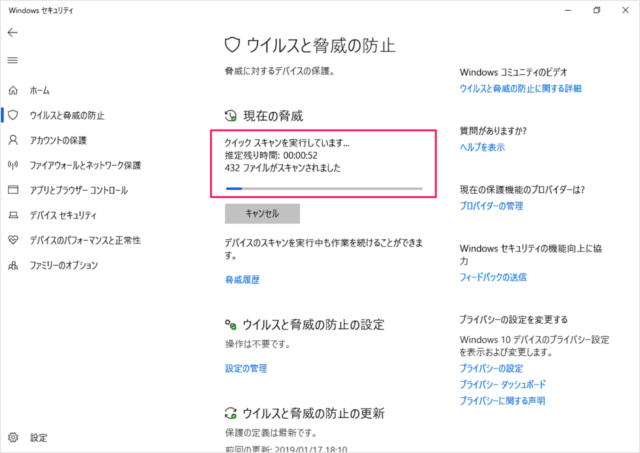
Task: Open 設定 at sidebar bottom
Action: (x=39, y=438)
